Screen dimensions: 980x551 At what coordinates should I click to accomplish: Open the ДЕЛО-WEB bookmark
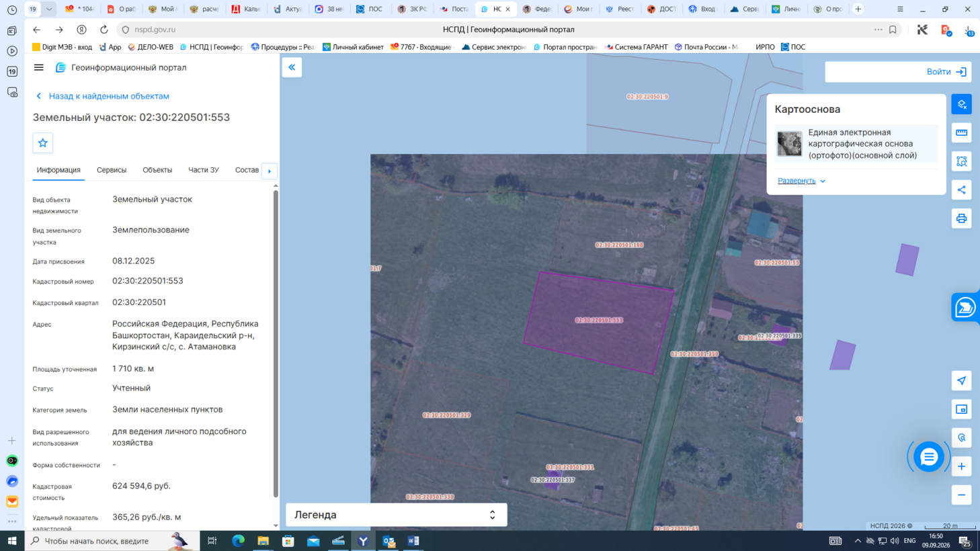151,47
